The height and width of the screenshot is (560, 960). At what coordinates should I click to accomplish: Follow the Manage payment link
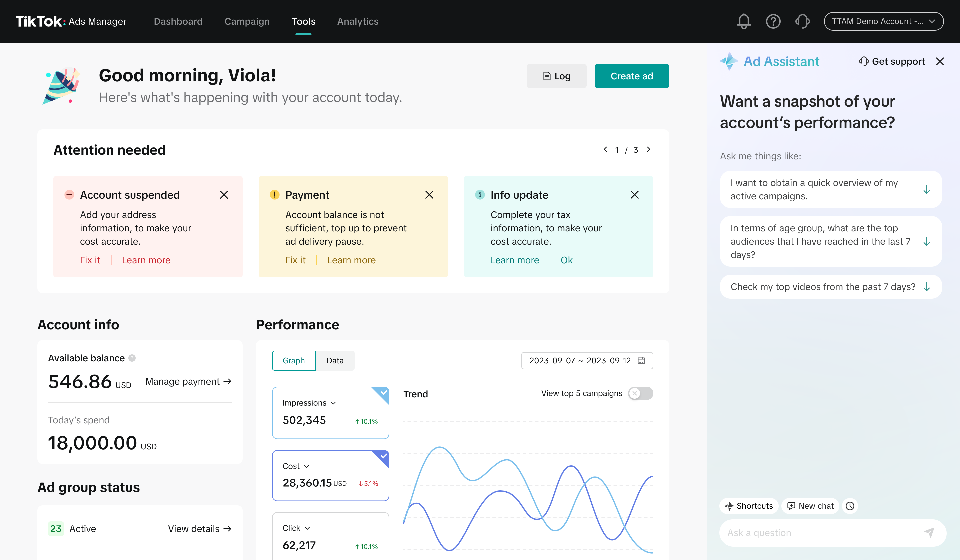click(x=188, y=381)
